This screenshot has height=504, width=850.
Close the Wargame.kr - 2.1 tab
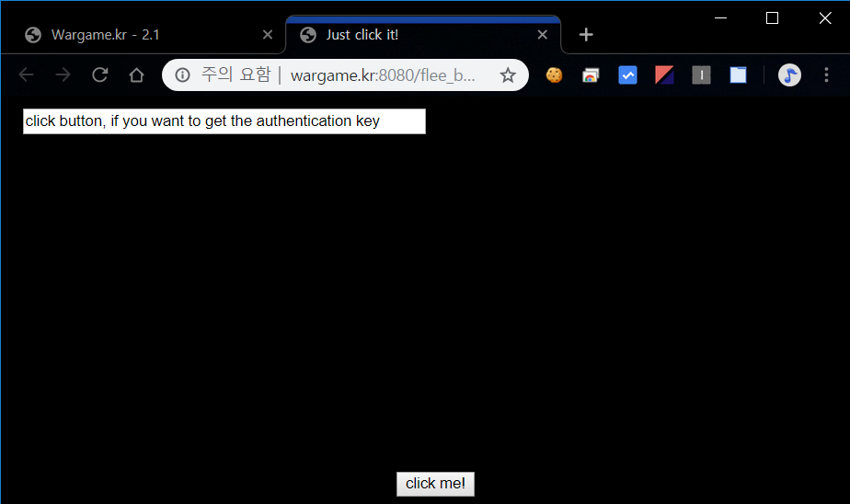tap(268, 35)
